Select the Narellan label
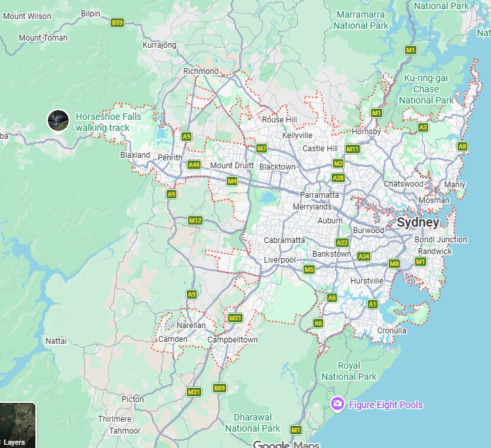491x448 pixels. tap(191, 326)
